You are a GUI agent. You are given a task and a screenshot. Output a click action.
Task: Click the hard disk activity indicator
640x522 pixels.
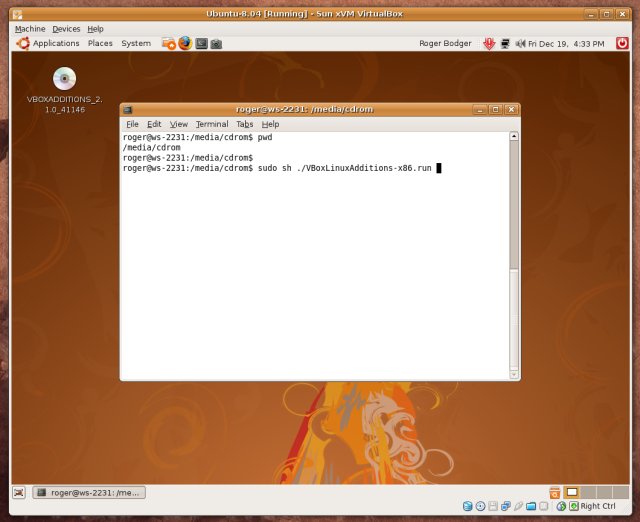468,506
